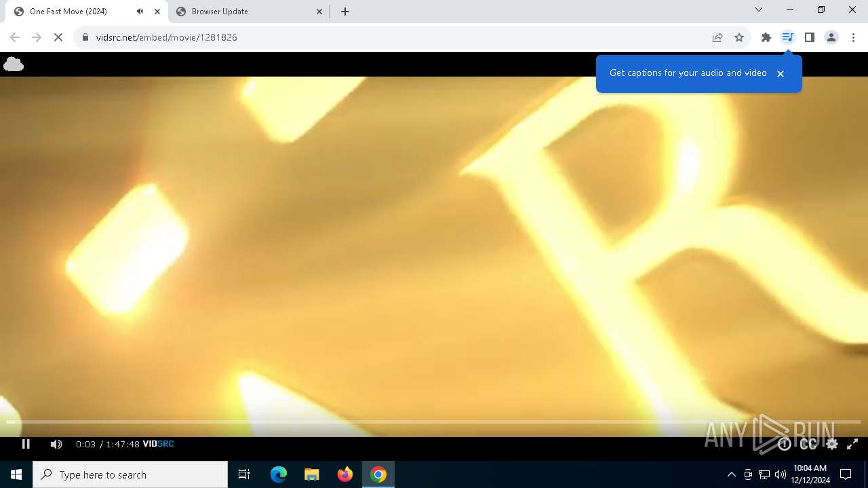868x488 pixels.
Task: Open system volume tray icon
Action: tap(781, 474)
